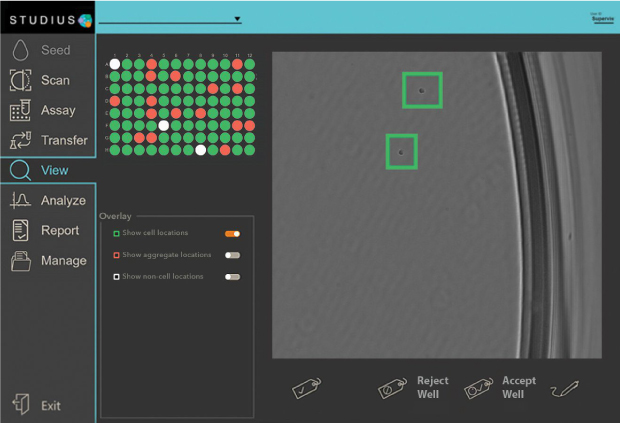The image size is (620, 423).
Task: Click the checkmark tag icon
Action: 305,388
